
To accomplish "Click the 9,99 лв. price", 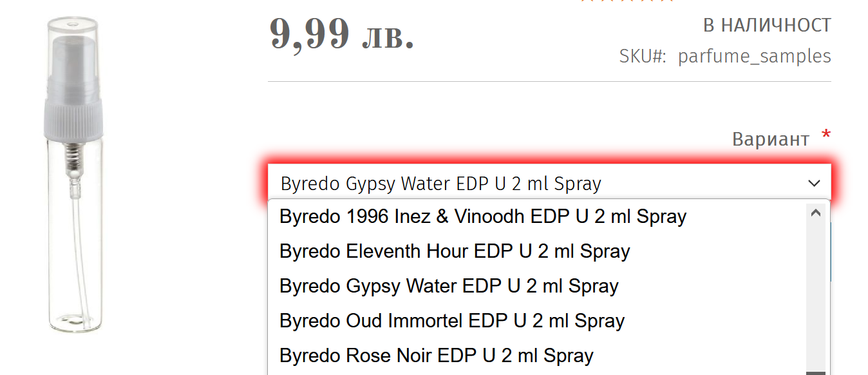I will 341,34.
